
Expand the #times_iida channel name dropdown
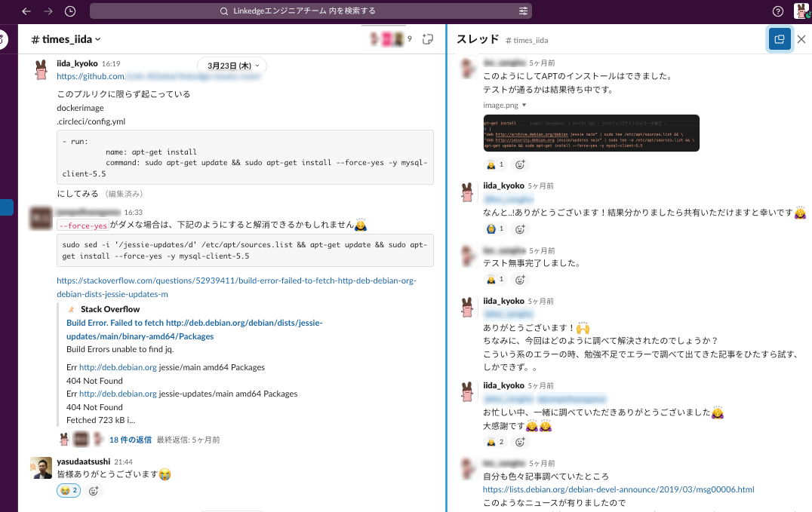(x=66, y=39)
